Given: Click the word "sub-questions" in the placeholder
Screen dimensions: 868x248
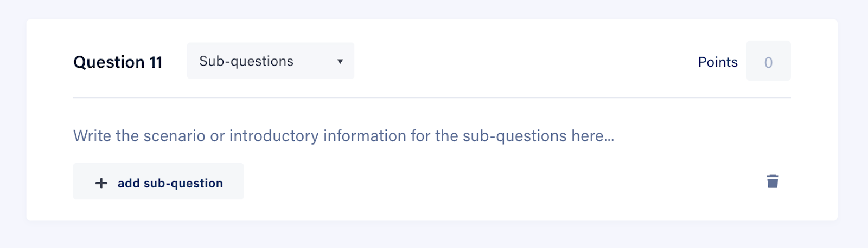Looking at the screenshot, I should (x=514, y=135).
